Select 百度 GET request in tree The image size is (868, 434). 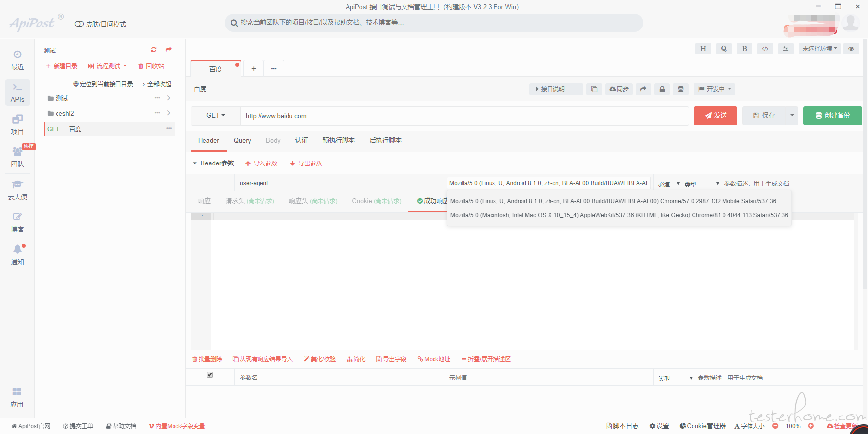(109, 129)
